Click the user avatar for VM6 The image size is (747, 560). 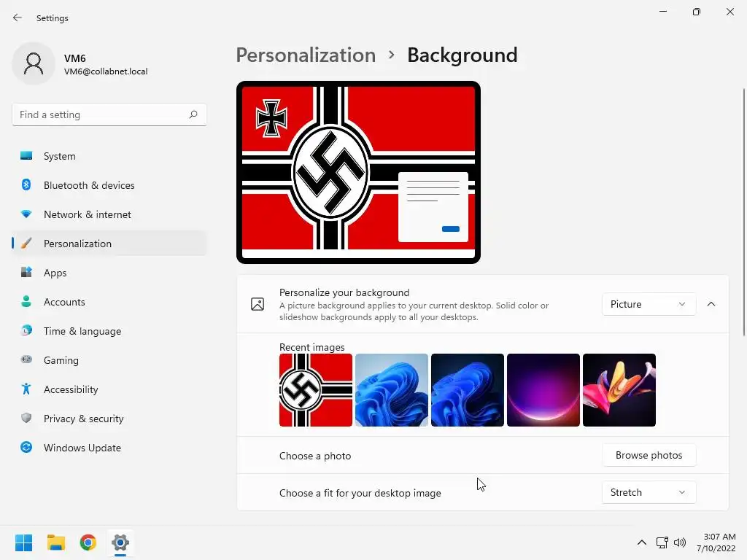[34, 63]
